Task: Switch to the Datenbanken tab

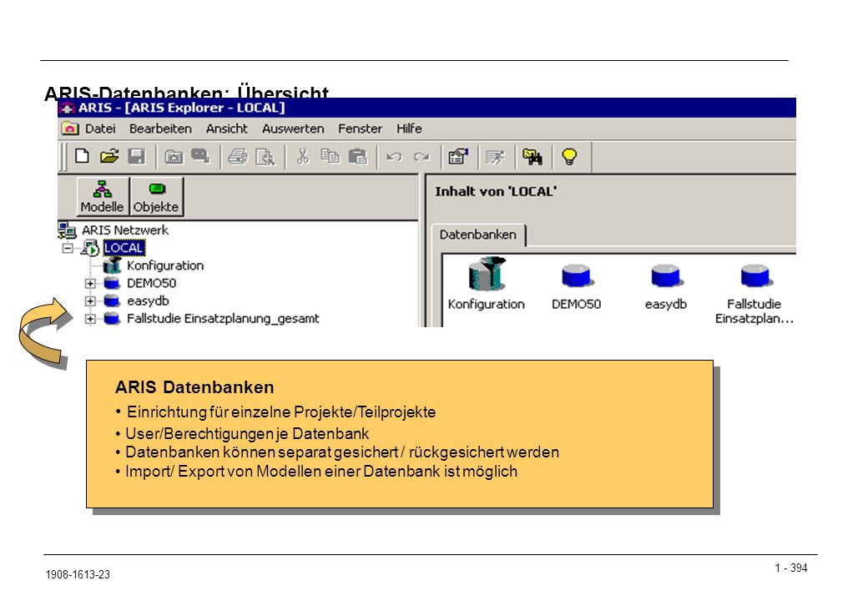Action: coord(478,235)
